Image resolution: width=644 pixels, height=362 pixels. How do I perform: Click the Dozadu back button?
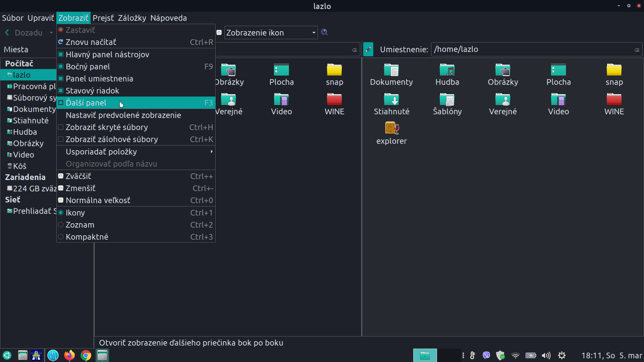(23, 33)
